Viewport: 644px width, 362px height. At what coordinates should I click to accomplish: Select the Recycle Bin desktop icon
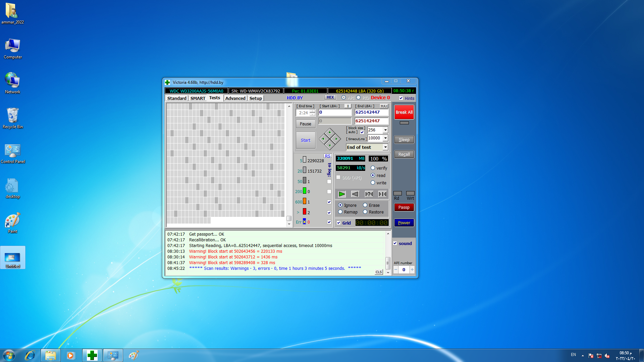(x=13, y=118)
